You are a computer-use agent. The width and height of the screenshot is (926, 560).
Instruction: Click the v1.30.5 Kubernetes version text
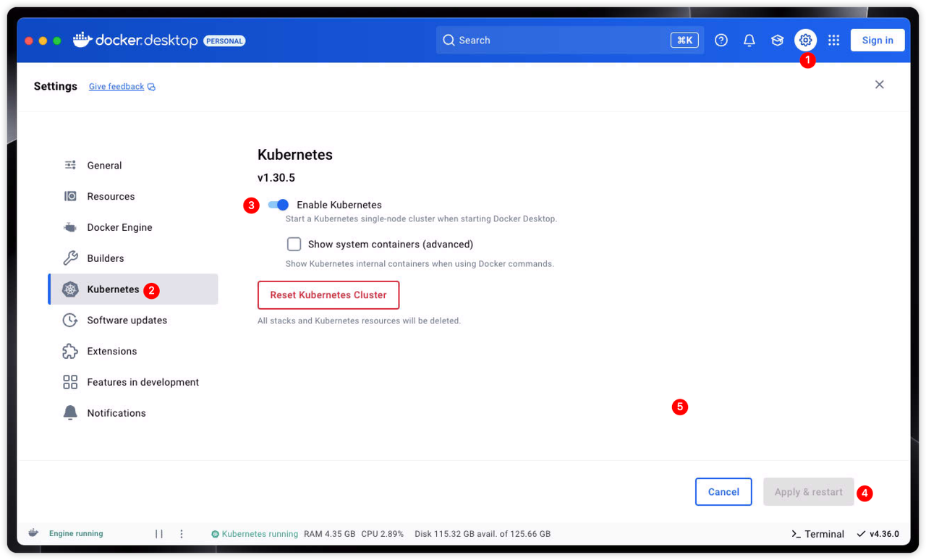pyautogui.click(x=276, y=178)
